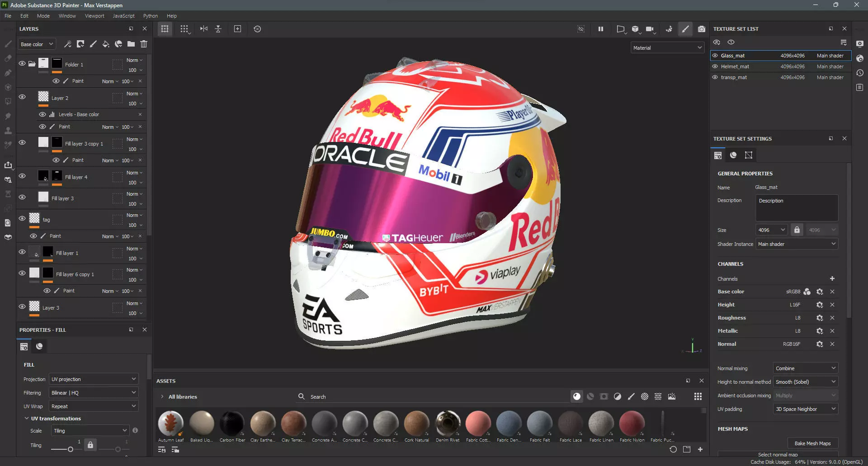The width and height of the screenshot is (868, 466).
Task: Refresh the assets list
Action: [x=673, y=449]
